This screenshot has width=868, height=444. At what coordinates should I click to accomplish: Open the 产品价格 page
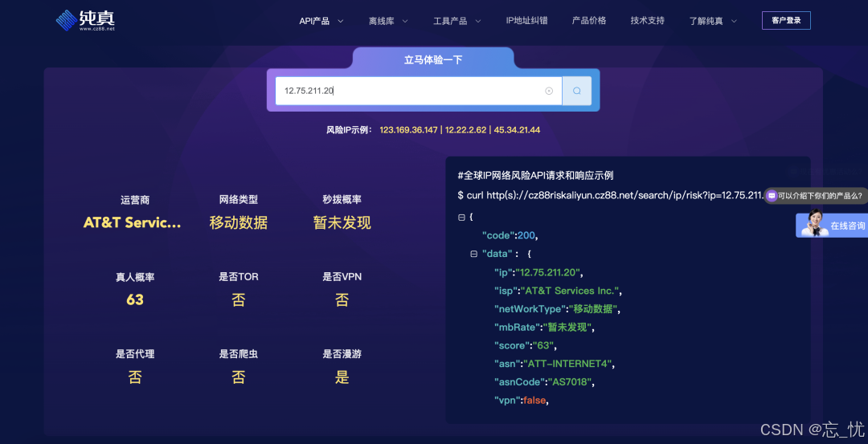[x=589, y=20]
